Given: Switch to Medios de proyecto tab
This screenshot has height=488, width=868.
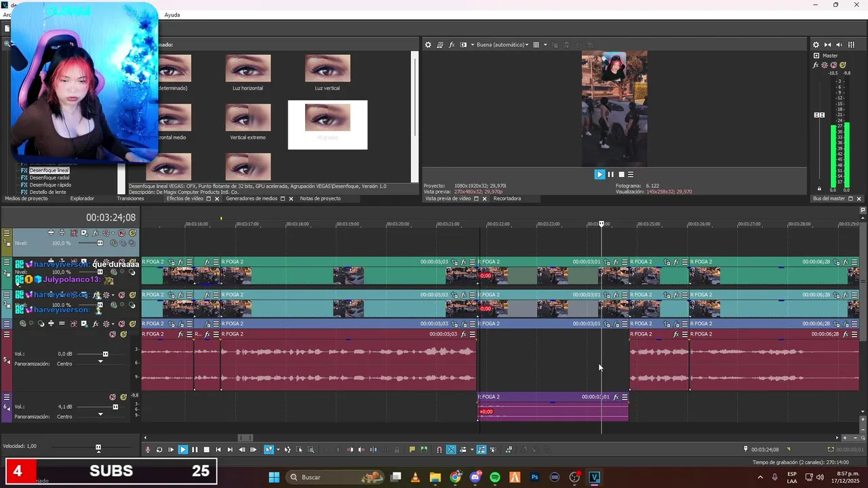Looking at the screenshot, I should (x=26, y=199).
